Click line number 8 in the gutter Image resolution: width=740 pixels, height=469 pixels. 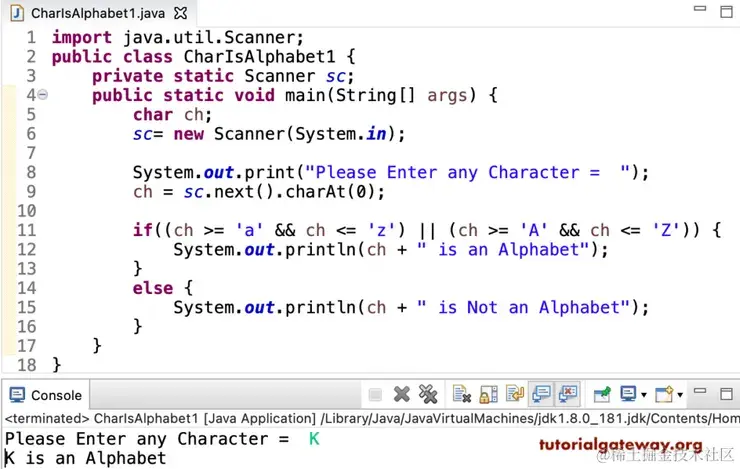(31, 172)
